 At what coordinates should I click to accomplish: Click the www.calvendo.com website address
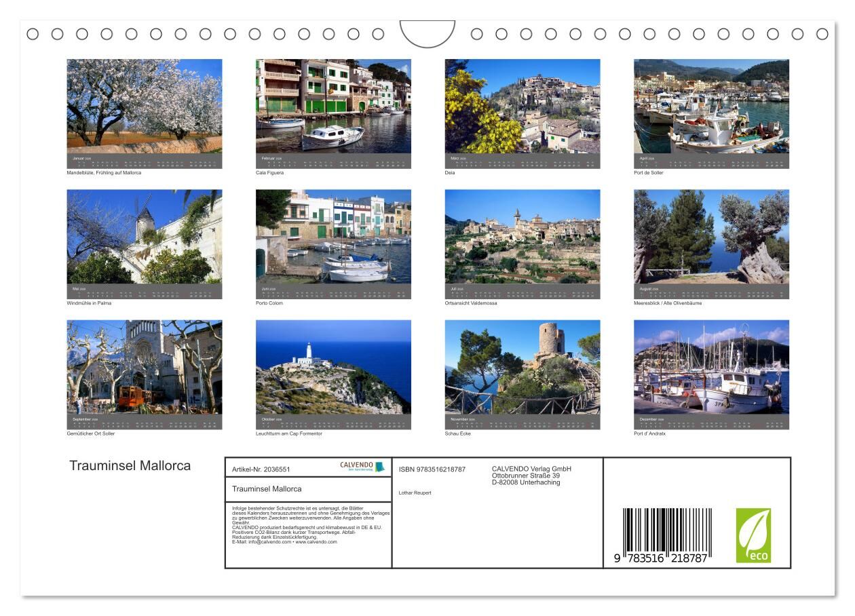[316, 542]
